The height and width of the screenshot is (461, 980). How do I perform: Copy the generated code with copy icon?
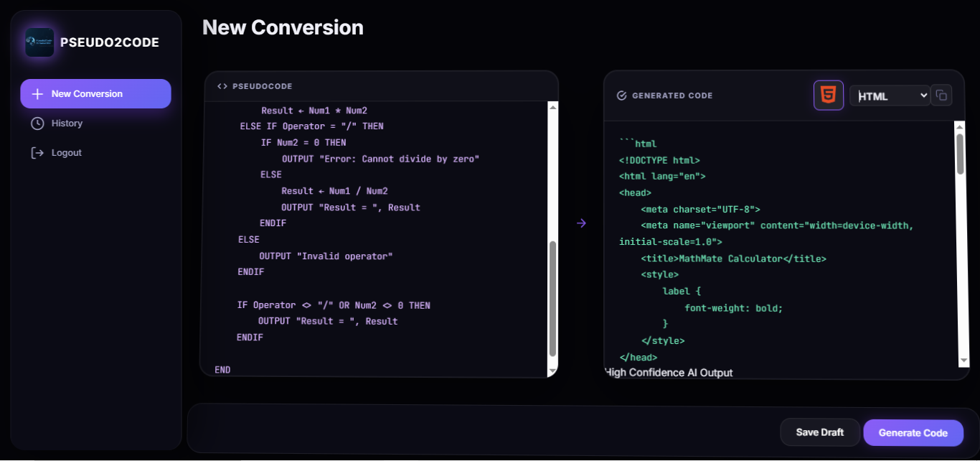[x=941, y=95]
